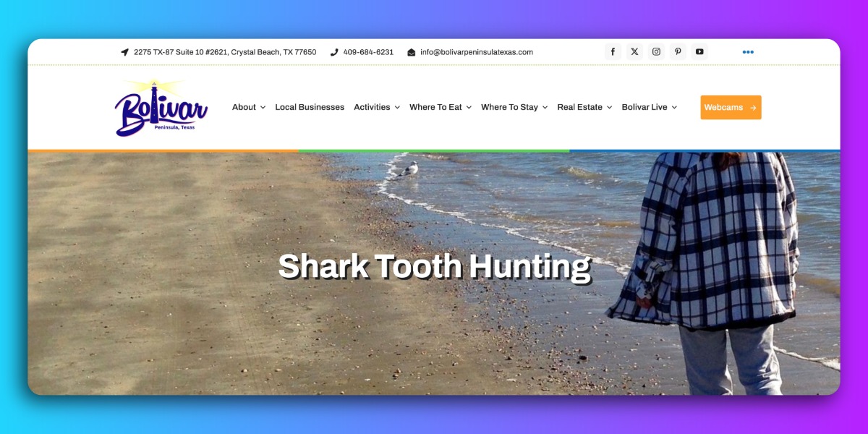Image resolution: width=868 pixels, height=434 pixels.
Task: Click the Pinterest icon
Action: tap(678, 51)
